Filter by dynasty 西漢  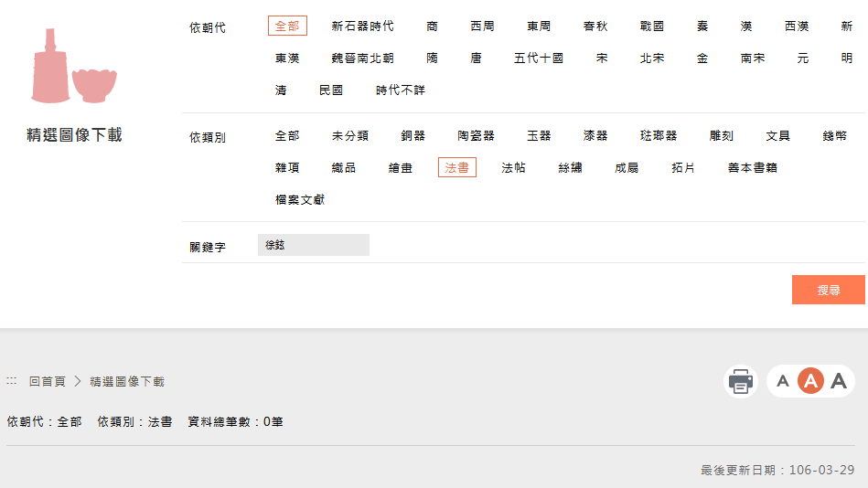click(797, 26)
